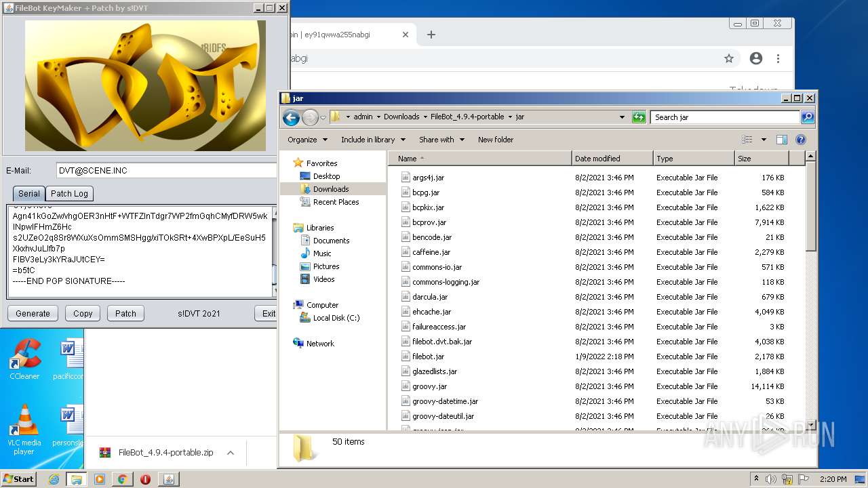868x488 pixels.
Task: Click the Explorer Forward arrow button
Action: pyautogui.click(x=310, y=117)
